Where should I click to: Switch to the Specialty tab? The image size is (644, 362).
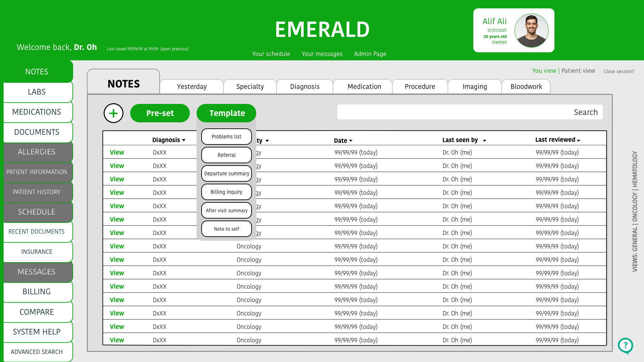coord(250,86)
